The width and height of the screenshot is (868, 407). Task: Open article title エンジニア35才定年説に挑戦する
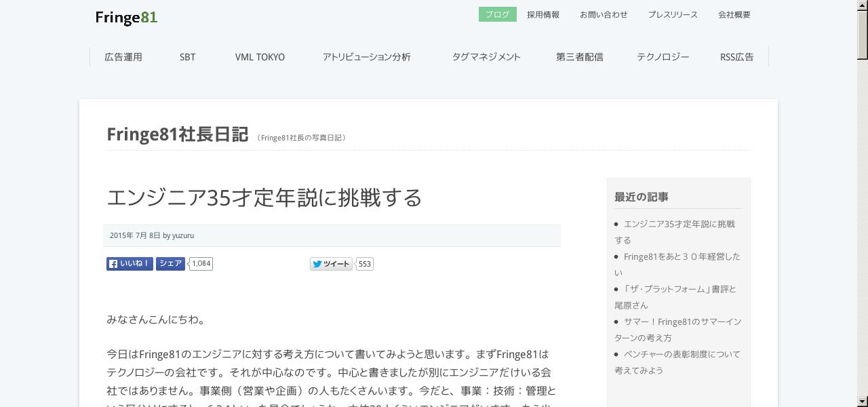pyautogui.click(x=264, y=197)
